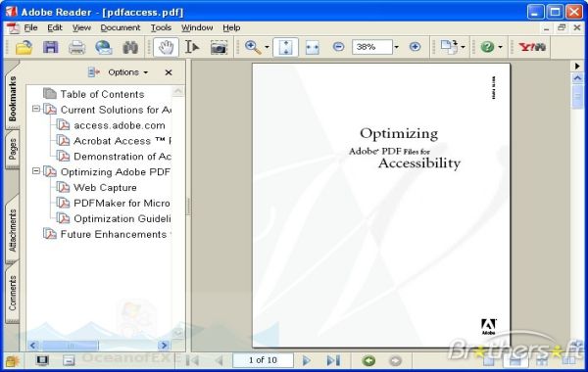Go to previous page arrow

click(x=220, y=360)
